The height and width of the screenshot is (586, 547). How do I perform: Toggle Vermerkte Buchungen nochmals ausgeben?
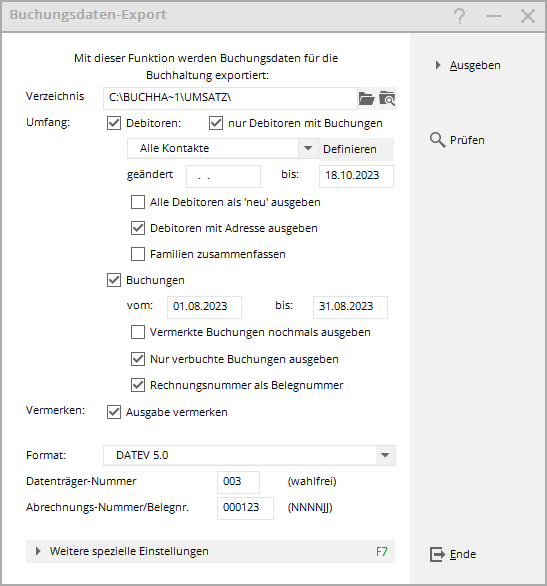point(138,332)
